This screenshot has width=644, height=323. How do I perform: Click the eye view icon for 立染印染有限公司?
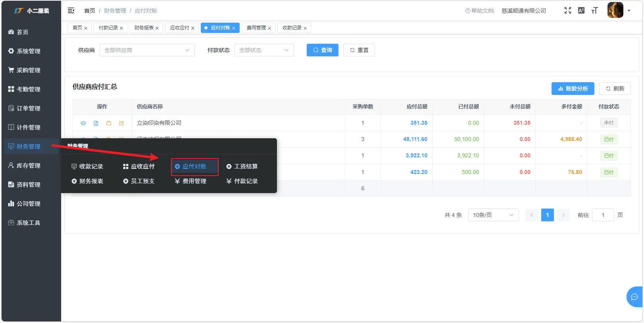tap(83, 123)
